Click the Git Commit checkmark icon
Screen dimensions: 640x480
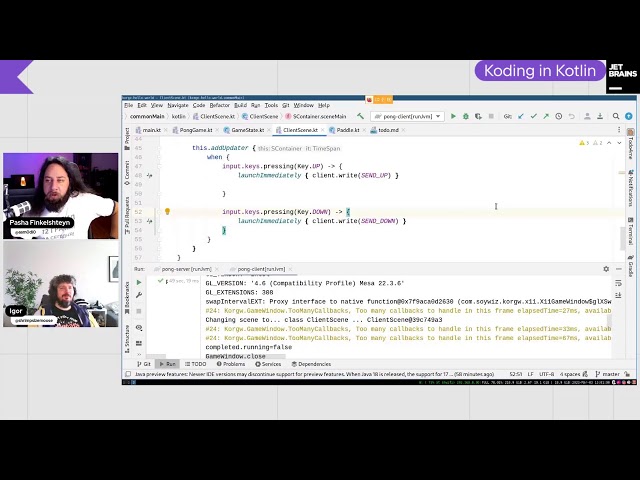point(533,116)
